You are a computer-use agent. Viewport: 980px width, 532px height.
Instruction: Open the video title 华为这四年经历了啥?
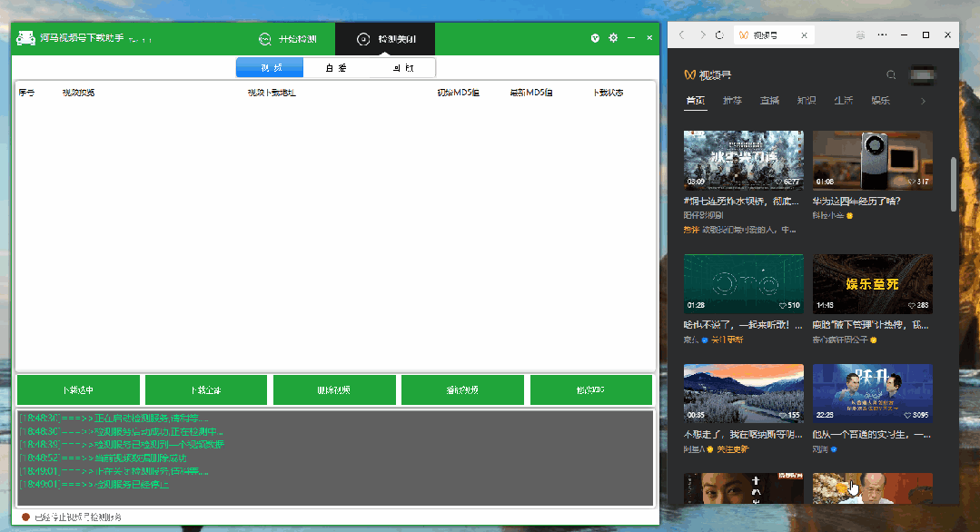pos(856,201)
